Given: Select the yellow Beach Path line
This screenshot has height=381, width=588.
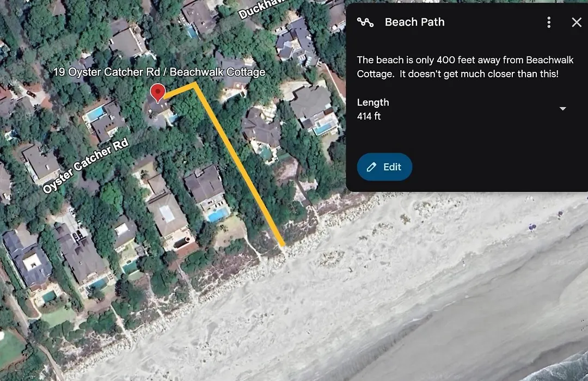Looking at the screenshot, I should click(x=240, y=165).
